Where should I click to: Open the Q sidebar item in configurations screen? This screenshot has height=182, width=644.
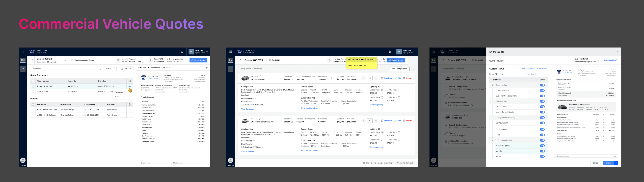coord(230,68)
